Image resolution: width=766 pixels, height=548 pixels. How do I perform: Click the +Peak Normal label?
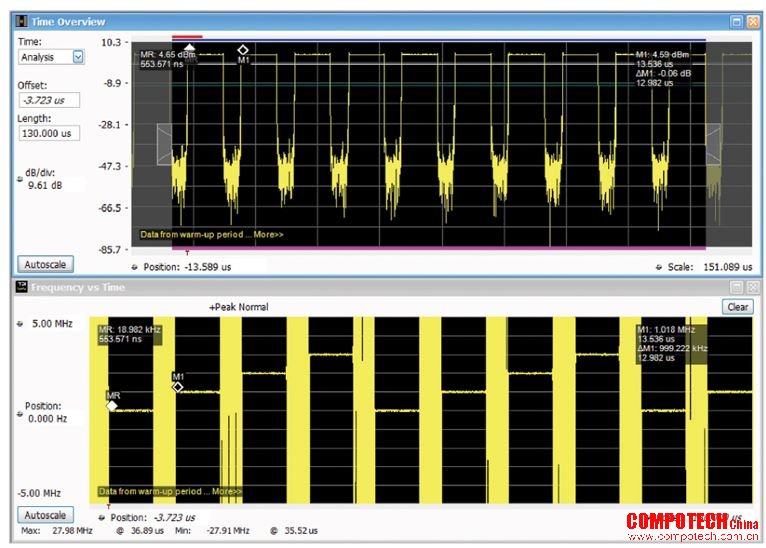click(x=239, y=307)
